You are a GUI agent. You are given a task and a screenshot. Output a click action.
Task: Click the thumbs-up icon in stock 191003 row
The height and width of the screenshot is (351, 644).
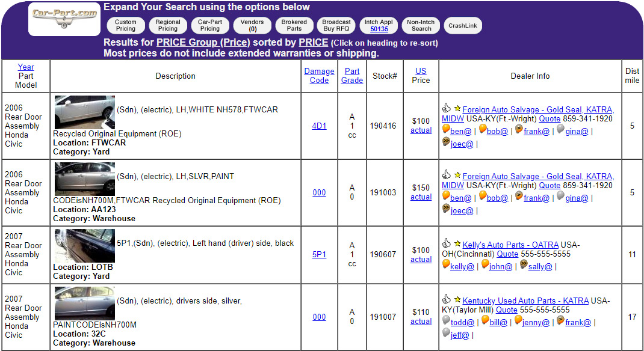tap(447, 174)
